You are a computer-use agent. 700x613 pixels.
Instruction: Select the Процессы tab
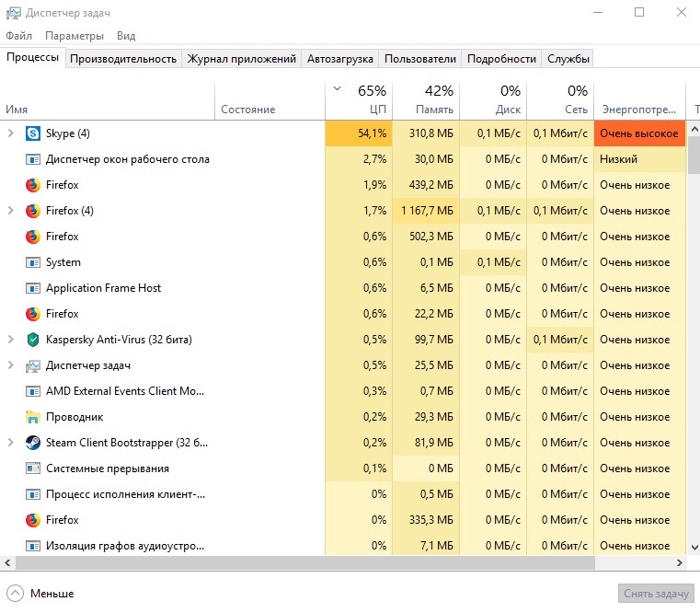(x=32, y=58)
